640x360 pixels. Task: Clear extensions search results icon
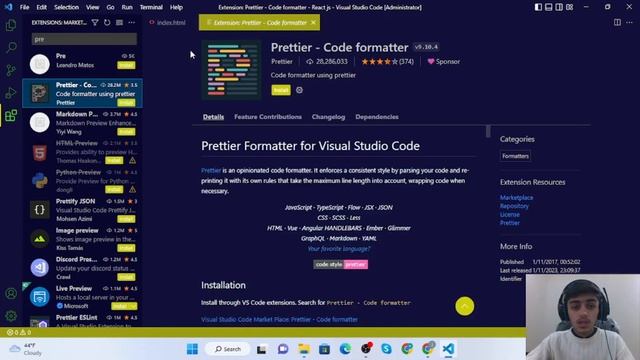[x=119, y=22]
